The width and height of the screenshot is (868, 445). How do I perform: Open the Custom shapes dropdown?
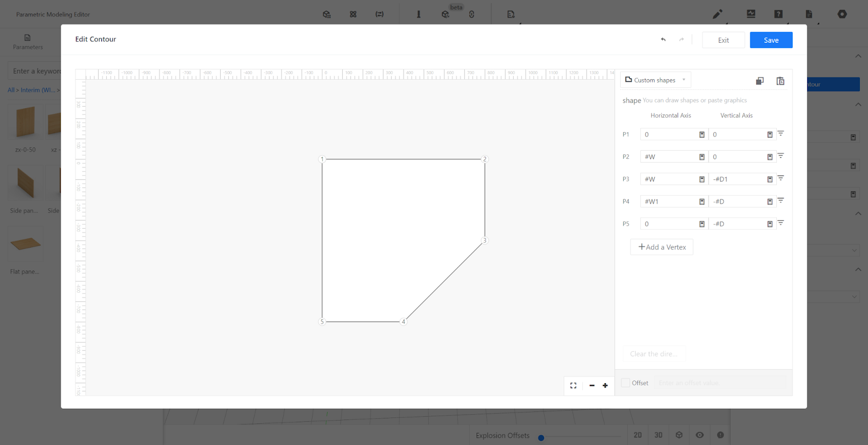click(x=655, y=80)
